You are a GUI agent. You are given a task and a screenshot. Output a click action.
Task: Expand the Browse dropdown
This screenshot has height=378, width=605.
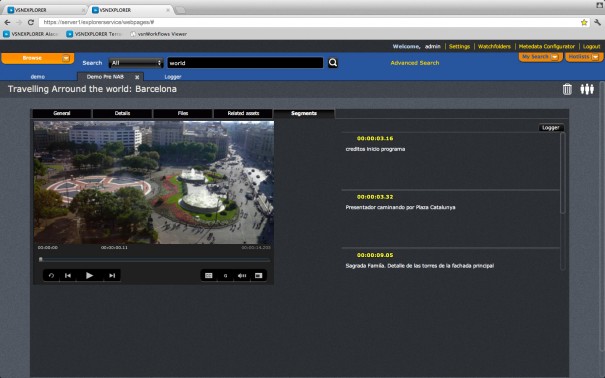[x=66, y=58]
